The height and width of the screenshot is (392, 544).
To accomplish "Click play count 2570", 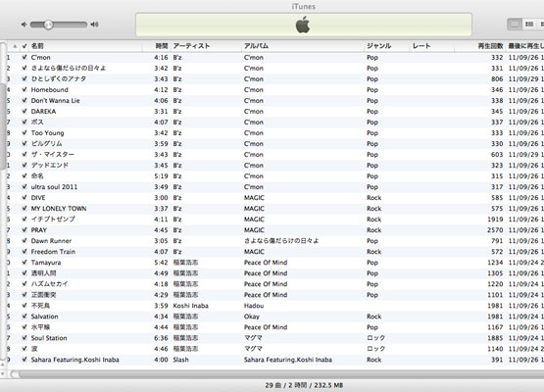I will (x=495, y=230).
